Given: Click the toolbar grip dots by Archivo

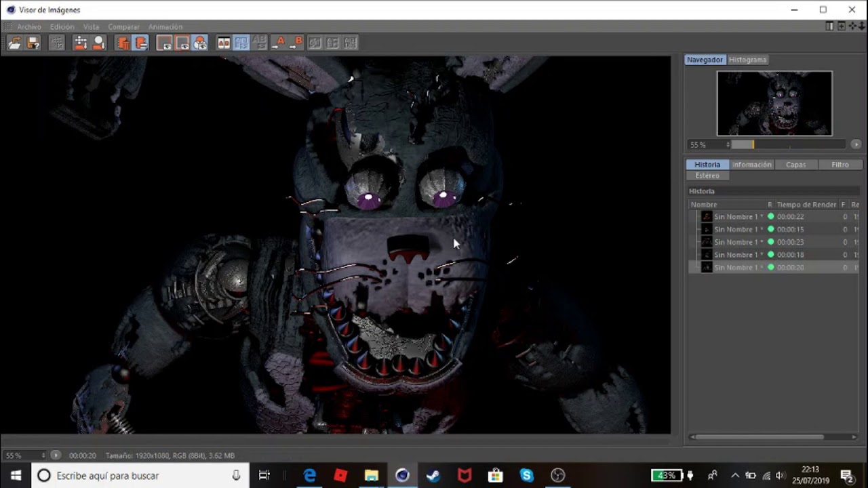Looking at the screenshot, I should tap(8, 26).
